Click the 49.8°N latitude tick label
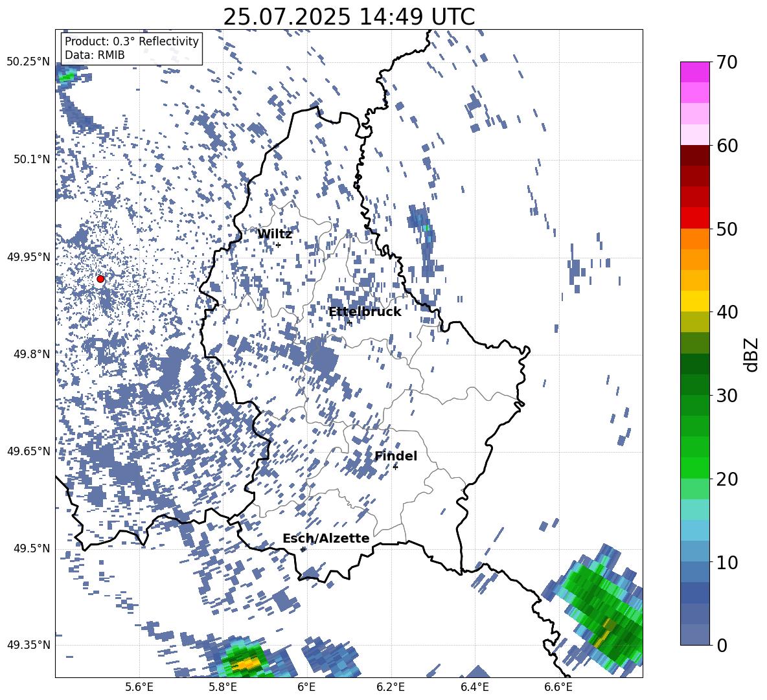 32,354
